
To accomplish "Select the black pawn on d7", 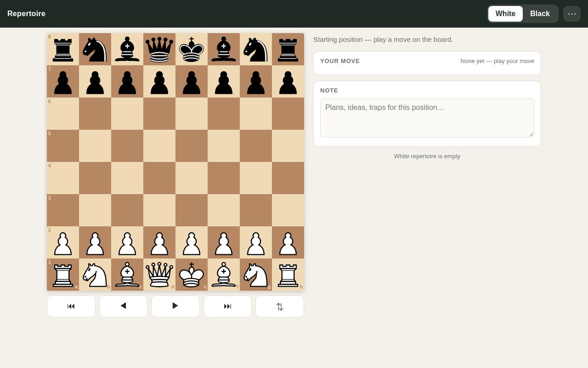I will point(159,81).
